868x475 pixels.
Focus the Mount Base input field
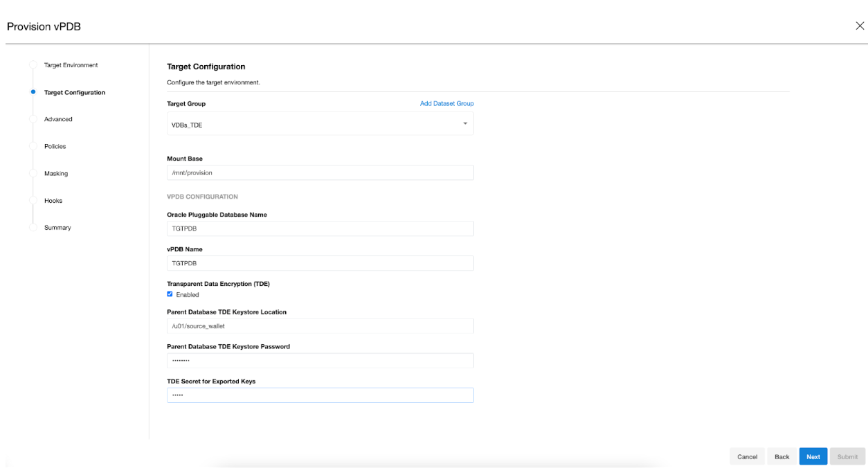tap(320, 172)
